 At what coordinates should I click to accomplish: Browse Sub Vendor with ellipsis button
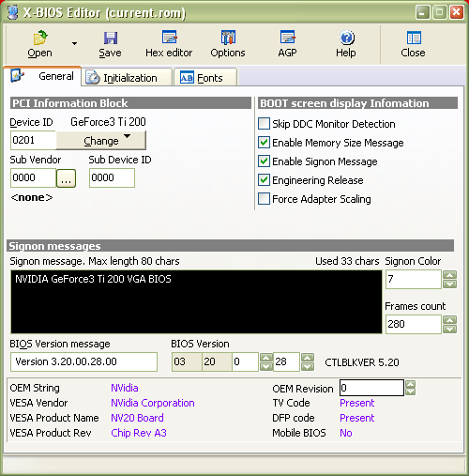pos(66,178)
